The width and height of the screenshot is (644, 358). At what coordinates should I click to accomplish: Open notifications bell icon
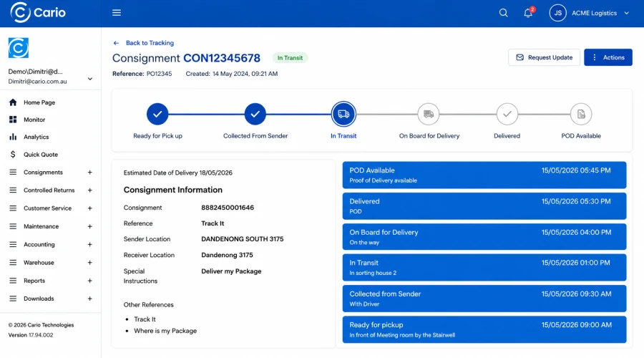click(x=528, y=13)
